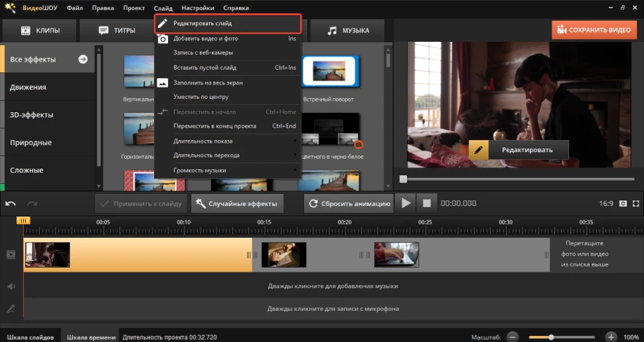Click Применить к слайду button
Image resolution: width=644 pixels, height=342 pixels.
coord(141,203)
